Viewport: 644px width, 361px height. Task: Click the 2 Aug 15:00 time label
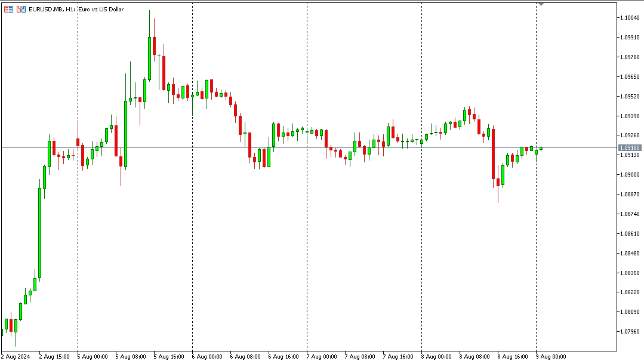[x=54, y=356]
